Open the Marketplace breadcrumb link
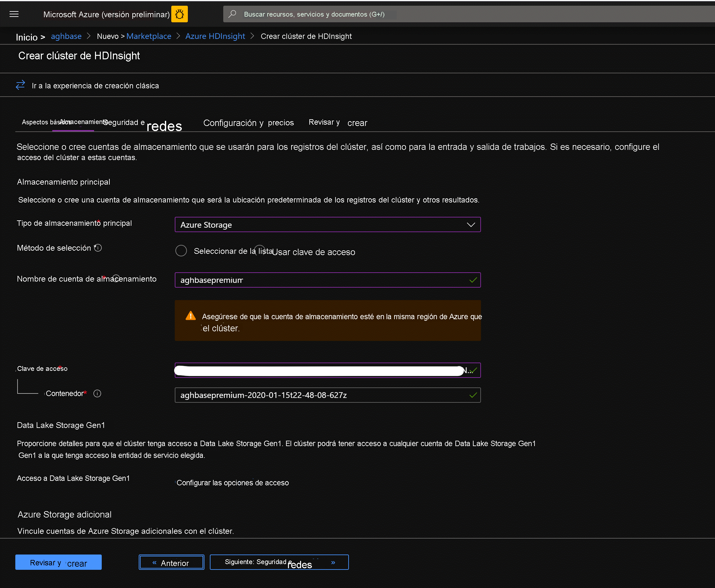 click(149, 36)
